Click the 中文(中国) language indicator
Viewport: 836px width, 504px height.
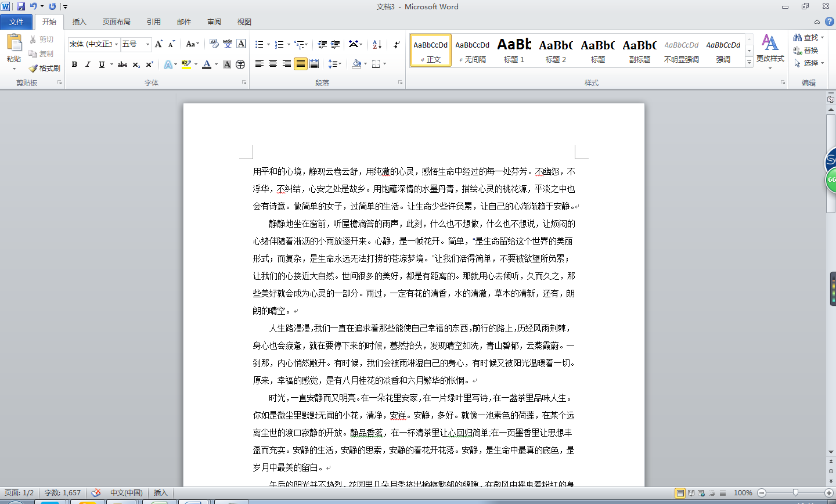click(x=127, y=492)
